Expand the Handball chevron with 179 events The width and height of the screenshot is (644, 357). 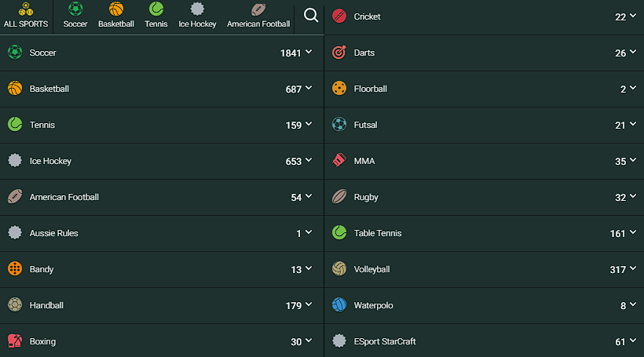[x=309, y=305]
